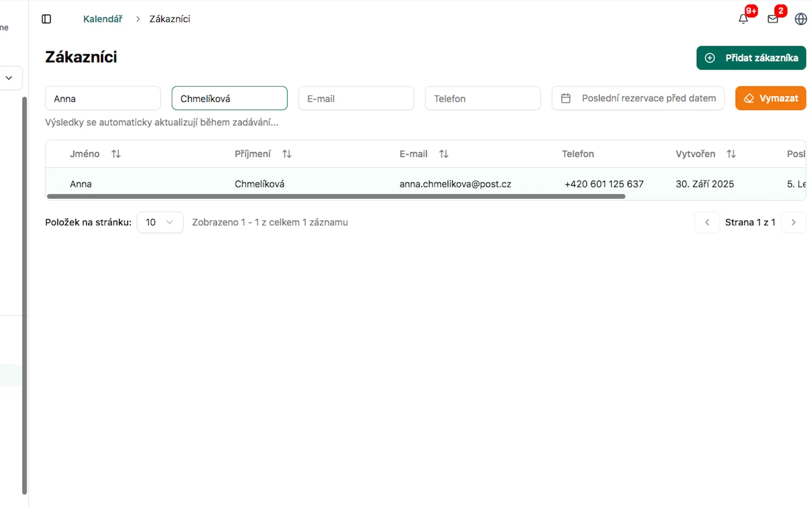
Task: Focus the E-mail filter field
Action: pos(356,99)
